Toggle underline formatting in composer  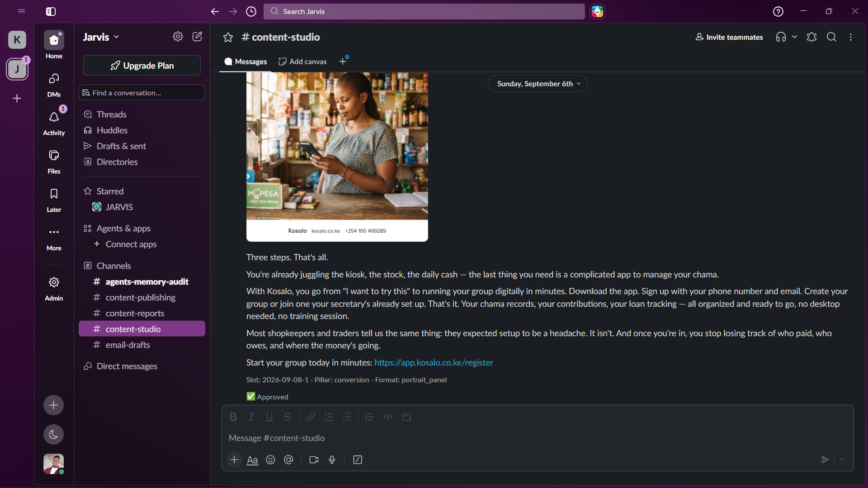click(x=269, y=417)
